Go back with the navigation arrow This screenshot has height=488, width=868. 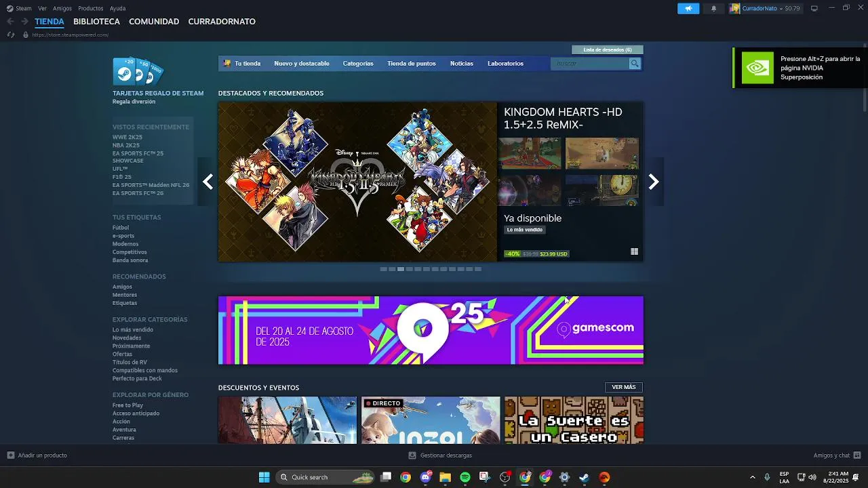tap(10, 22)
